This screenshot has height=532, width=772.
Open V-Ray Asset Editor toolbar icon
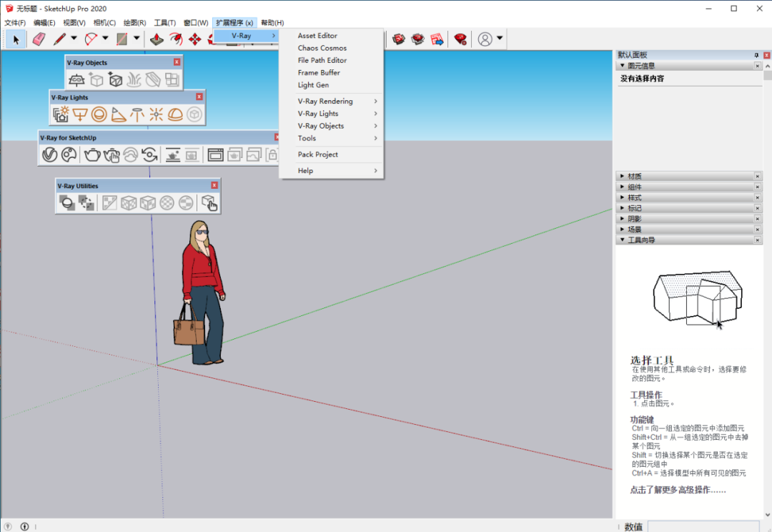click(x=50, y=154)
